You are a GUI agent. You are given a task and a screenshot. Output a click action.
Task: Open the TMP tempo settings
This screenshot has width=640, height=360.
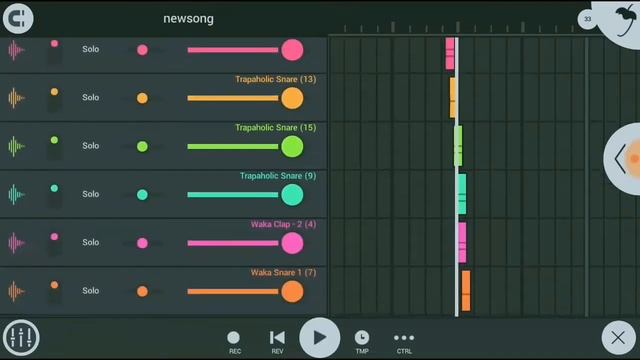pos(362,342)
